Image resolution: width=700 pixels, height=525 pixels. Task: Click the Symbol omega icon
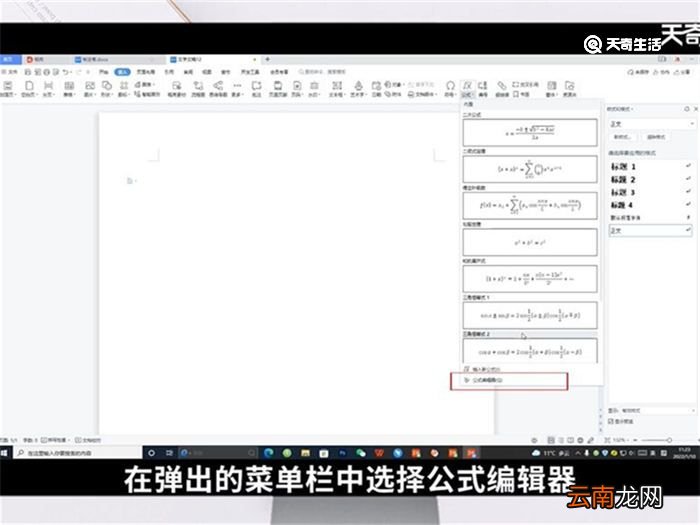point(450,88)
